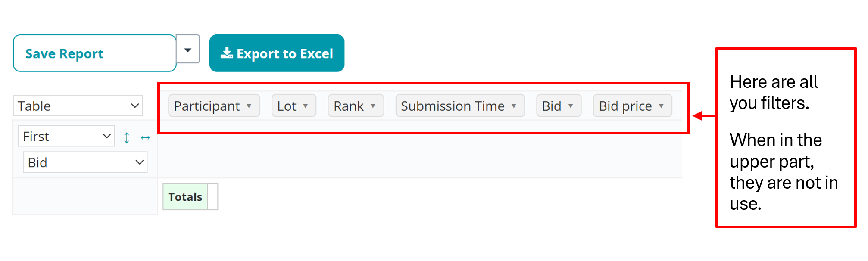Open the Bid attribute dropdown in the left panel

pyautogui.click(x=85, y=162)
